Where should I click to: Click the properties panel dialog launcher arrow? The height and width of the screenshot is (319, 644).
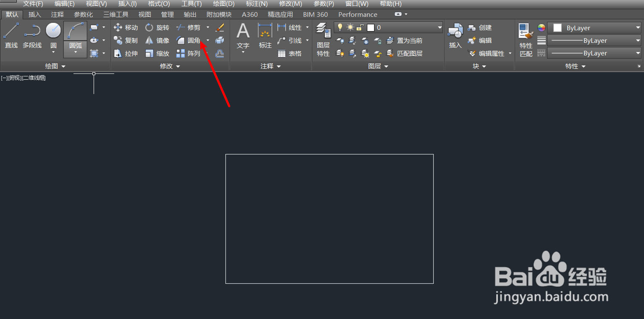click(x=639, y=66)
